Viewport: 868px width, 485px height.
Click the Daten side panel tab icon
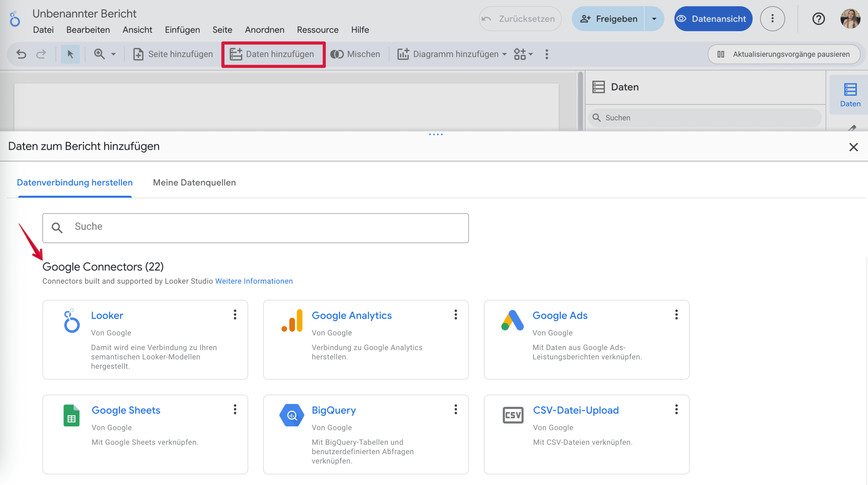[x=850, y=95]
